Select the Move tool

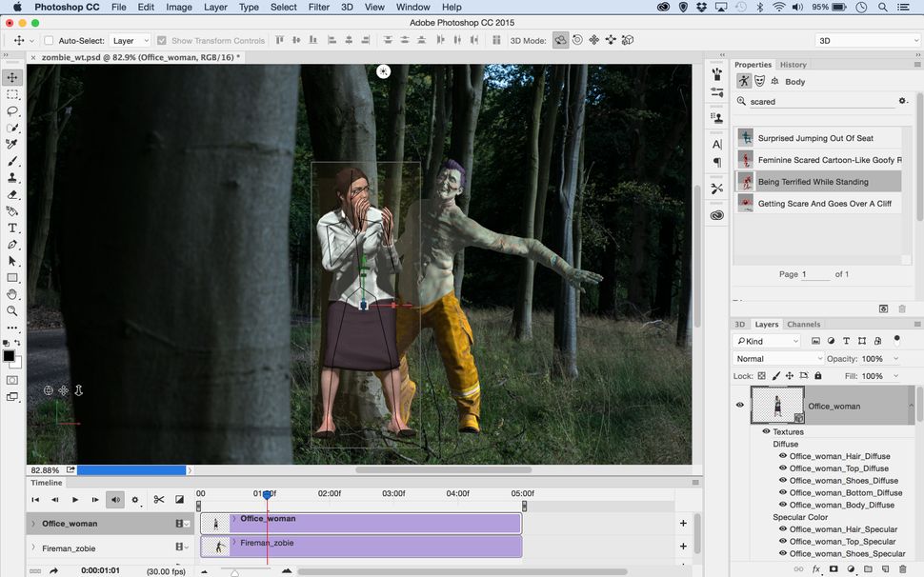tap(11, 78)
